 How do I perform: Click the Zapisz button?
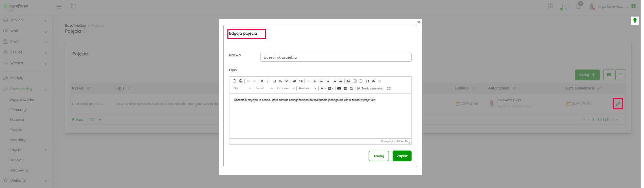(x=402, y=156)
